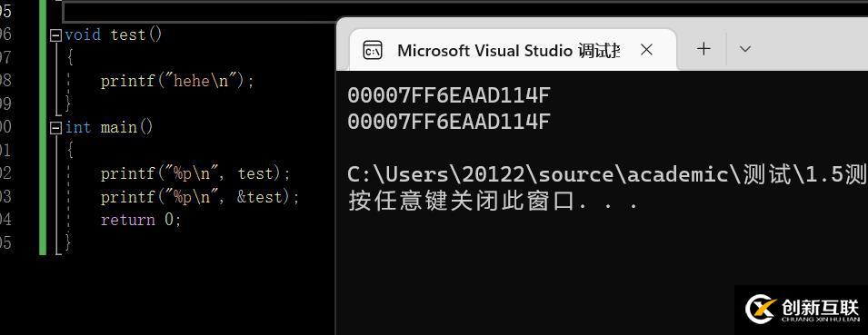Open the terminal tab dropdown chevron
The image size is (868, 335).
click(745, 49)
